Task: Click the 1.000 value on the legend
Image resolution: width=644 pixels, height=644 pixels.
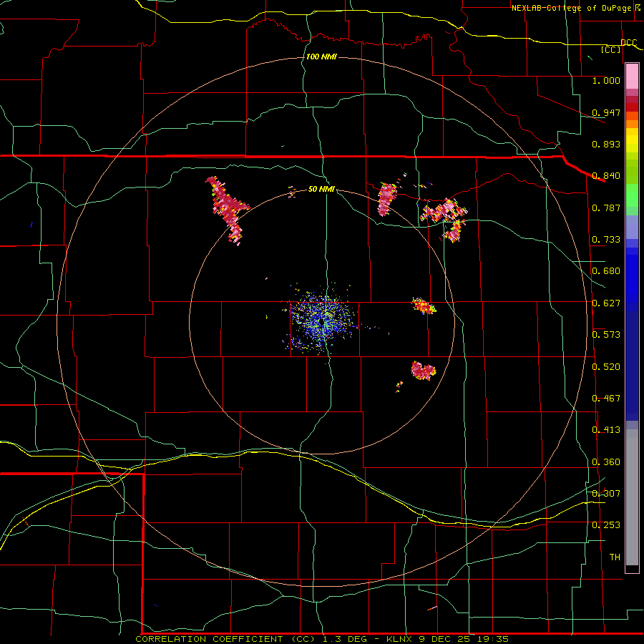Action: point(606,80)
